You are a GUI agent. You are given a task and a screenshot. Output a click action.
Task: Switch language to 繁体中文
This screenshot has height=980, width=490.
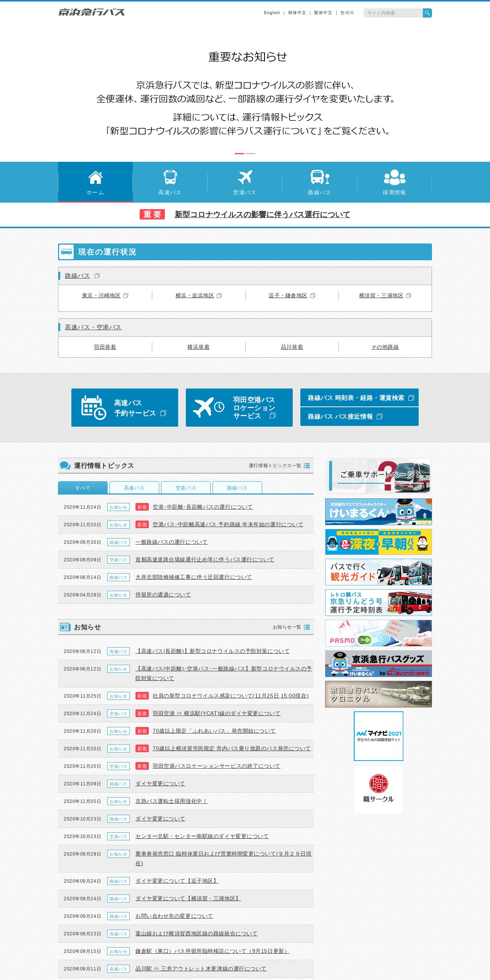[x=323, y=13]
